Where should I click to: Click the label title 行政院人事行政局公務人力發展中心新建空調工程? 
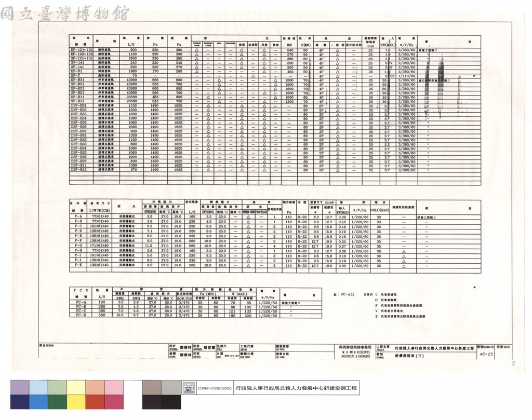tap(296, 388)
